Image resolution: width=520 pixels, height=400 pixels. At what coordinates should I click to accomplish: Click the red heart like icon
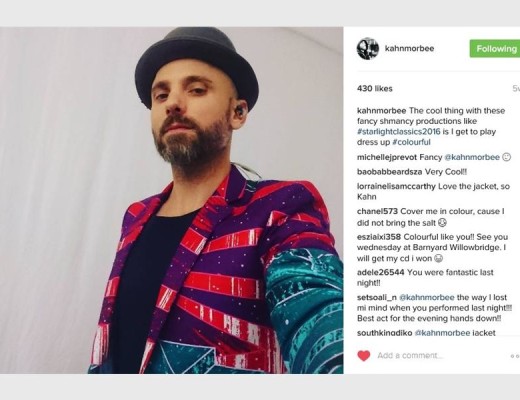point(364,356)
